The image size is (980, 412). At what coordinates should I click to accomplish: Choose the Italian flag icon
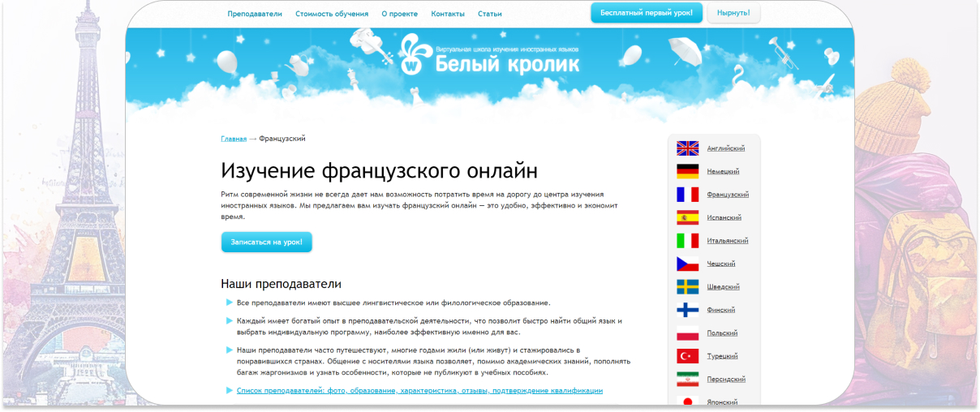687,241
